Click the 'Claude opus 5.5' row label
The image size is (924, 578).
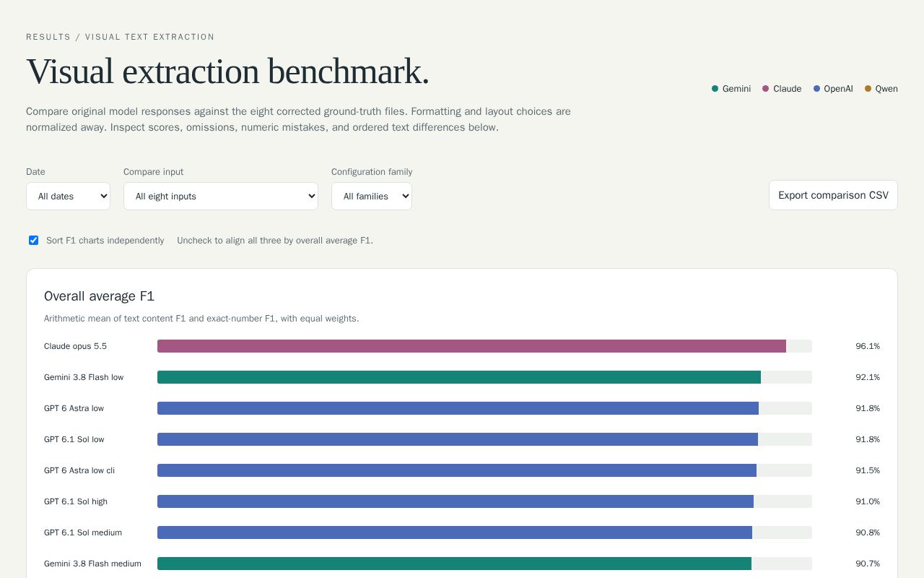coord(75,346)
